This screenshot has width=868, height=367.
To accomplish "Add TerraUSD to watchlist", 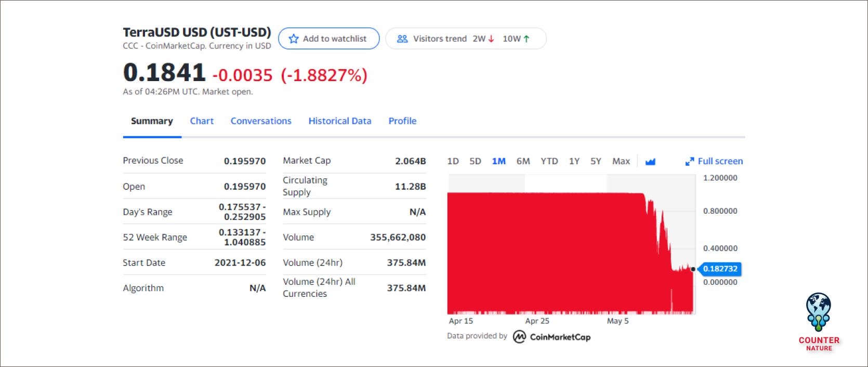I will [x=329, y=38].
